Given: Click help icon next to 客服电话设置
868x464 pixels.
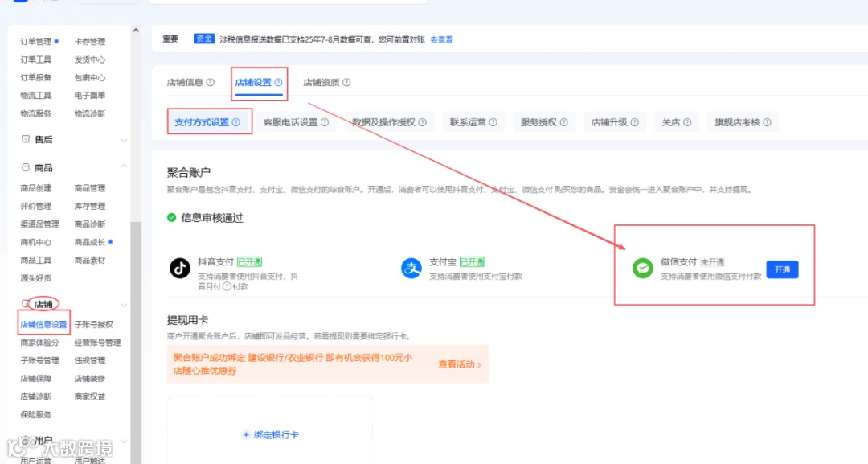Looking at the screenshot, I should click(x=325, y=122).
